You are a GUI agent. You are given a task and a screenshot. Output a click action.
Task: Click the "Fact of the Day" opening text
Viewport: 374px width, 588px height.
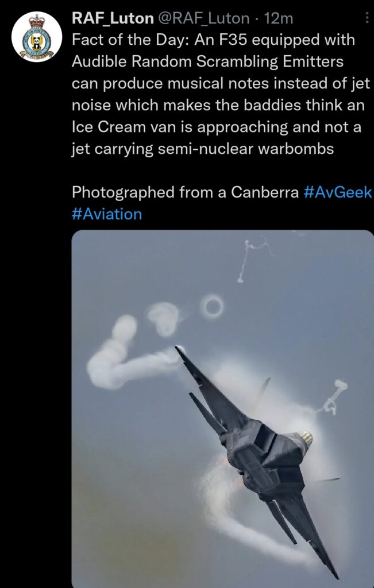tap(130, 40)
